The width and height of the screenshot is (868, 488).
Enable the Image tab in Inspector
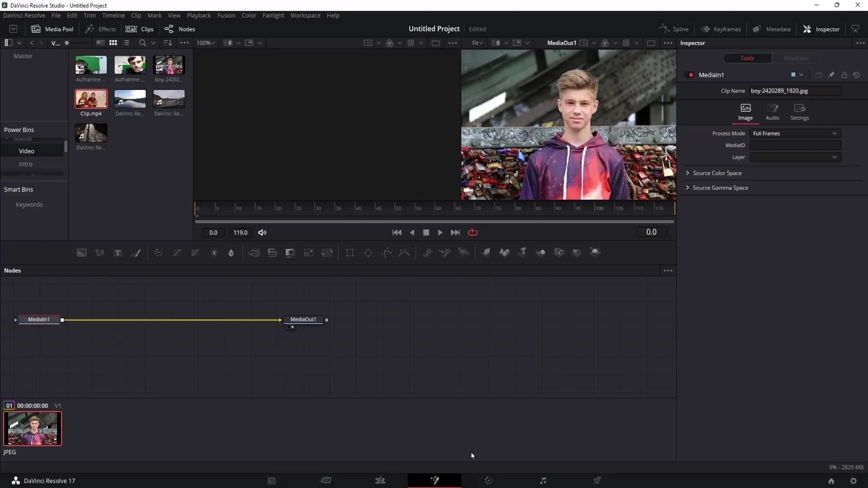[746, 112]
